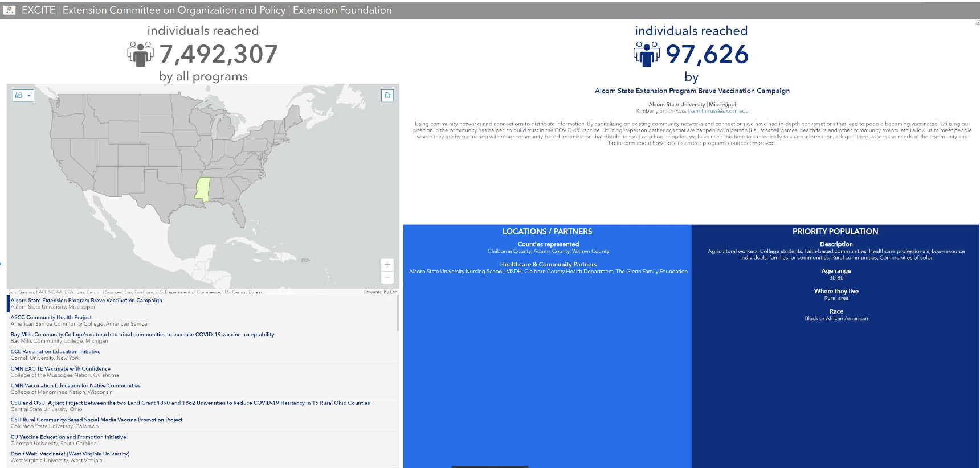Image resolution: width=980 pixels, height=468 pixels.
Task: Click the dashboard header title text
Action: (206, 10)
